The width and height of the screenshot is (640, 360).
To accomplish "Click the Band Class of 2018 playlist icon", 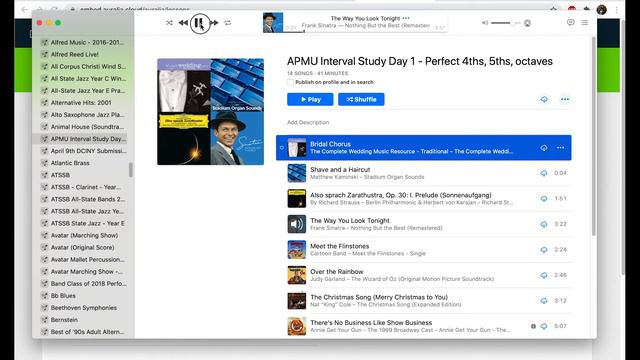I will point(44,284).
